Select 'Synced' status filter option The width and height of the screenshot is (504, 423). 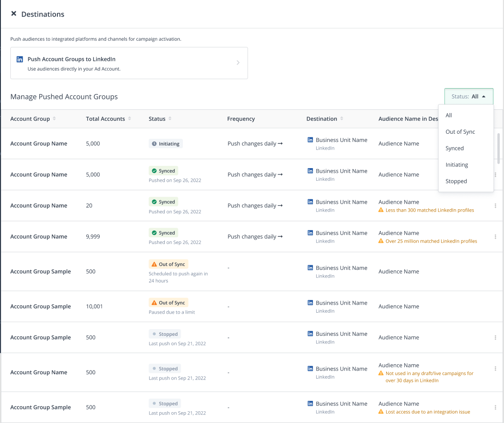point(454,148)
